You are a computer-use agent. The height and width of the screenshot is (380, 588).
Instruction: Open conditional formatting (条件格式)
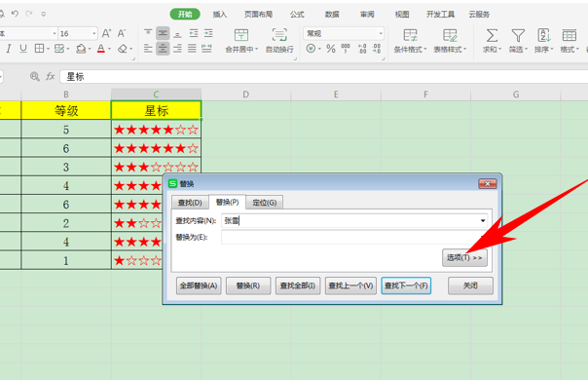[x=410, y=41]
